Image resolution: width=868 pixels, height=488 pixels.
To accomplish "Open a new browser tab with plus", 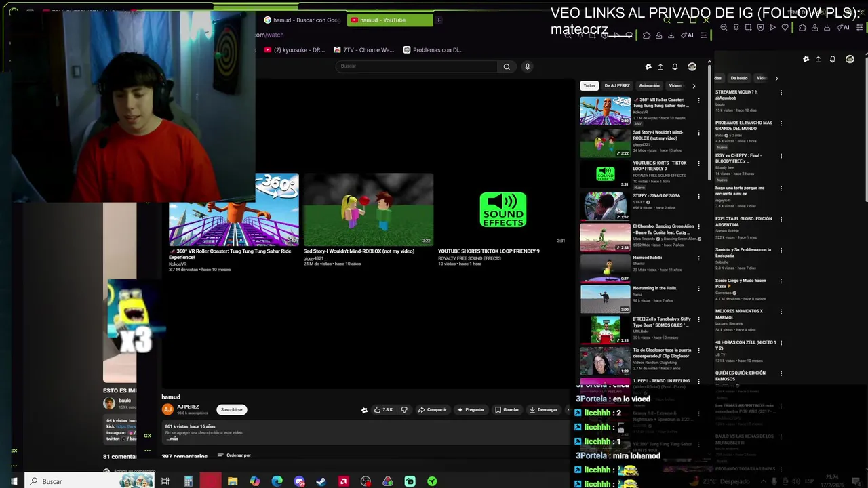I will click(439, 20).
